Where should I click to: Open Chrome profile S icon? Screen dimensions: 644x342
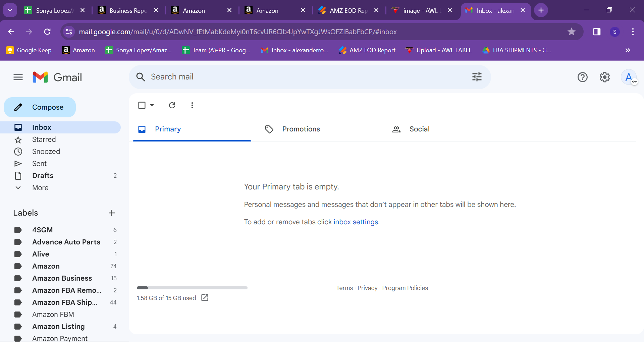click(615, 32)
